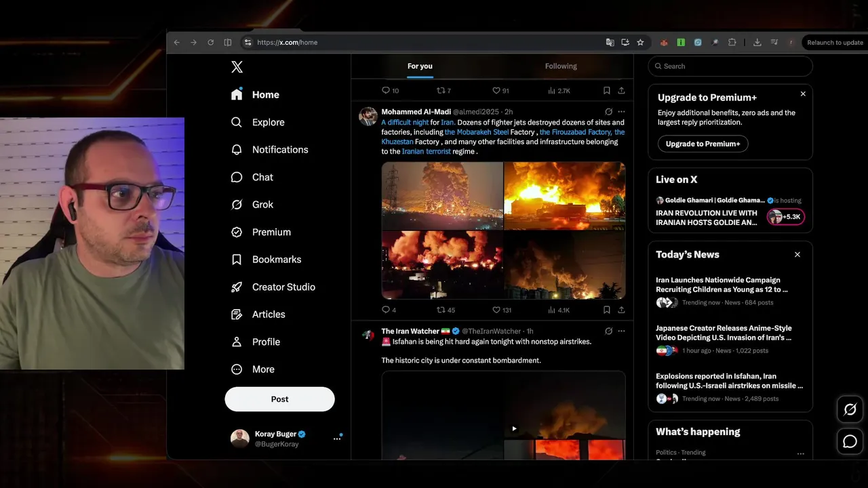This screenshot has width=868, height=488.
Task: Reload the page
Action: pos(210,42)
